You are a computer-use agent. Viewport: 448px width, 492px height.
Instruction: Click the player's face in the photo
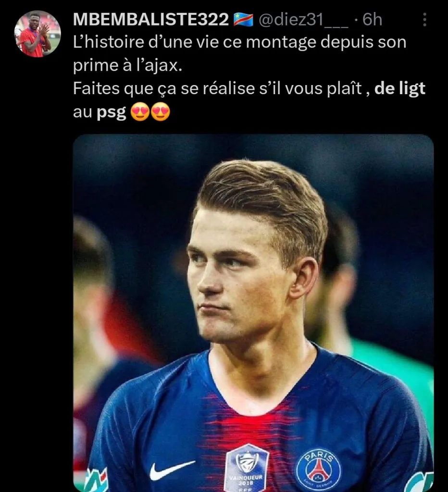(242, 276)
